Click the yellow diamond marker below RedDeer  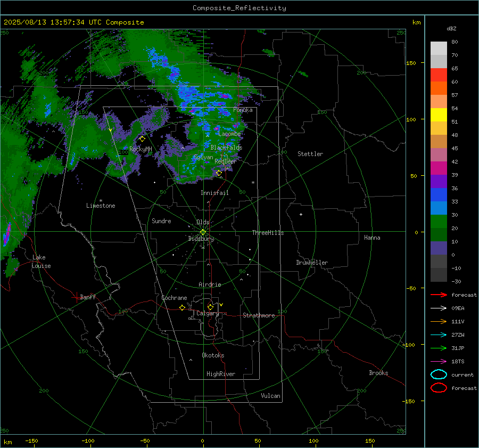[x=219, y=173]
